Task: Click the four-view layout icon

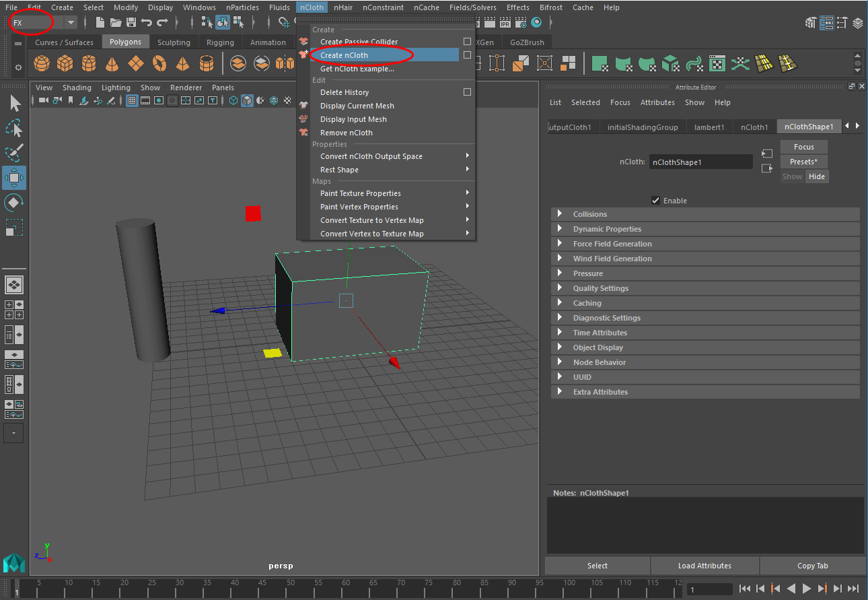Action: [15, 310]
